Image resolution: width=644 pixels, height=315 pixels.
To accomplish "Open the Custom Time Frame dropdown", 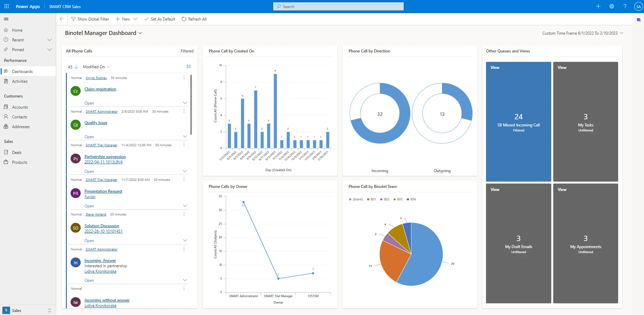I will point(621,33).
